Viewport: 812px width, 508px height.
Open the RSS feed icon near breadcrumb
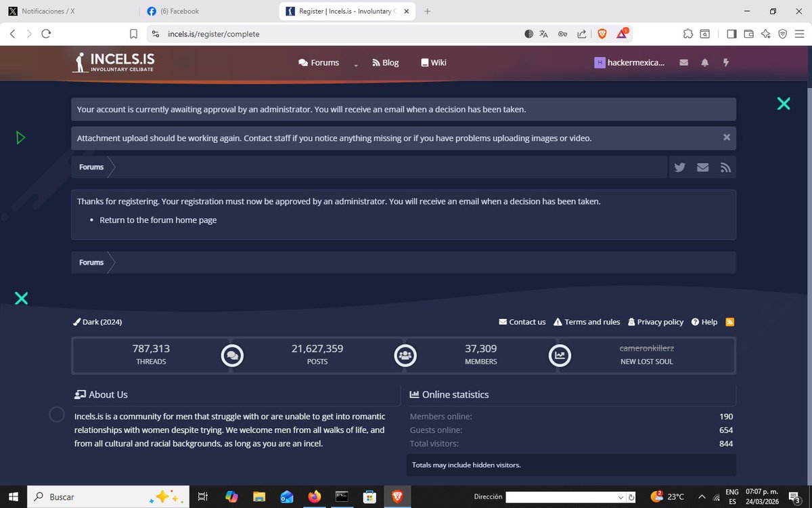pyautogui.click(x=725, y=167)
